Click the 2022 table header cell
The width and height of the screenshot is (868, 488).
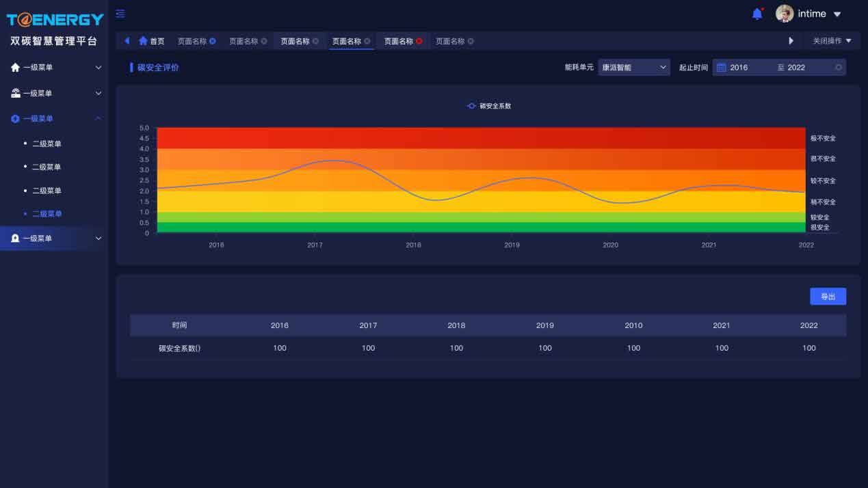[809, 325]
